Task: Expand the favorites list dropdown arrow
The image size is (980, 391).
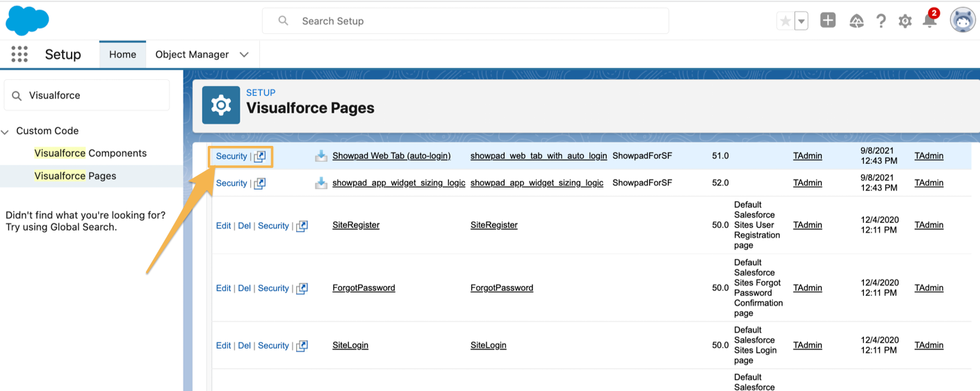Action: tap(801, 22)
